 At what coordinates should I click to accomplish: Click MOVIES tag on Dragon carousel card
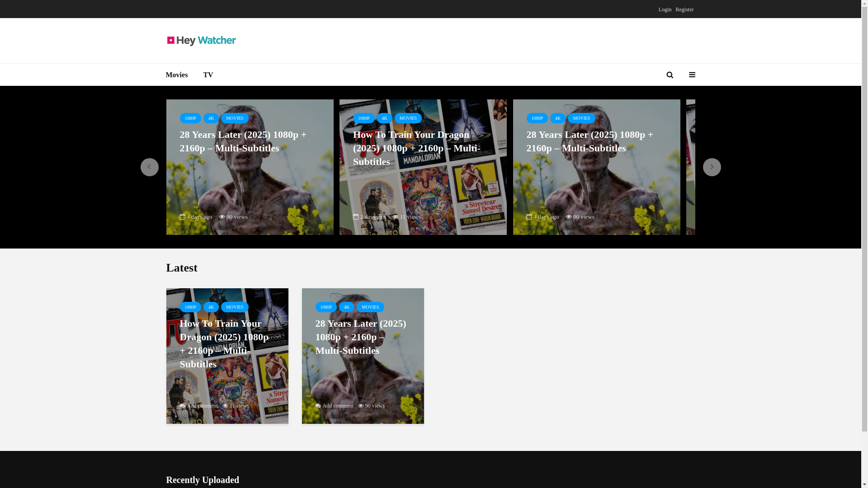coord(408,118)
